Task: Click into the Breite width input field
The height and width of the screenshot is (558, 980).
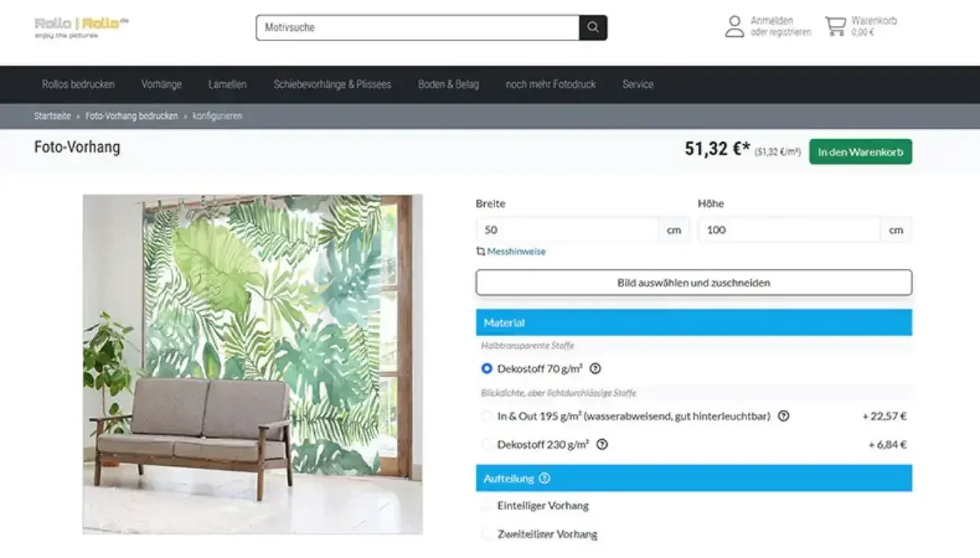Action: point(568,230)
